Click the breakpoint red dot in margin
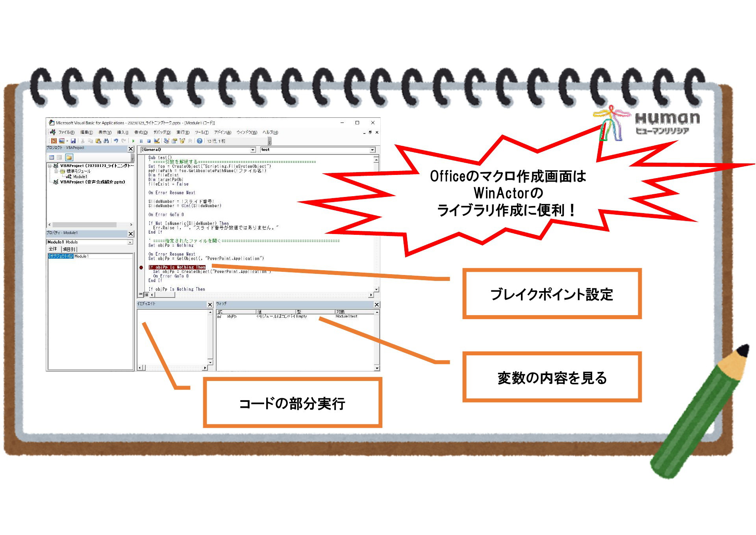This screenshot has width=756, height=535. coord(141,267)
